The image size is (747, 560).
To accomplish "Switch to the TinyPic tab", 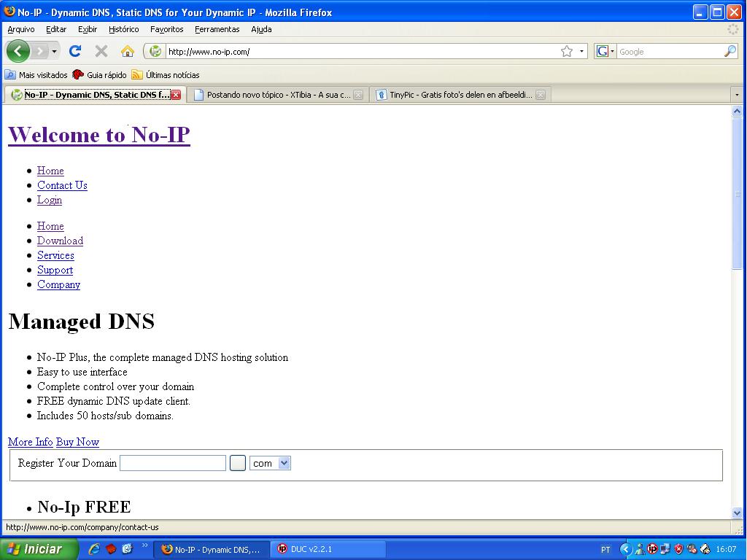I will (x=460, y=95).
